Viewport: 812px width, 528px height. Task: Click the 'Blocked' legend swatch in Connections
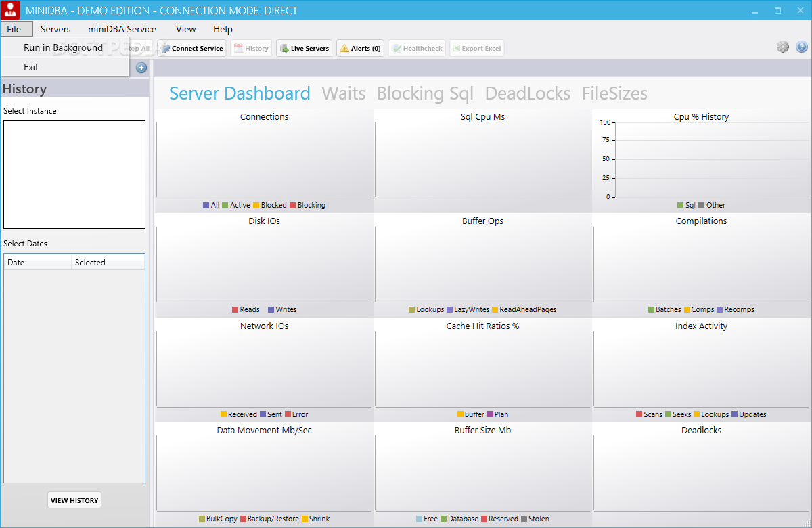pos(256,205)
